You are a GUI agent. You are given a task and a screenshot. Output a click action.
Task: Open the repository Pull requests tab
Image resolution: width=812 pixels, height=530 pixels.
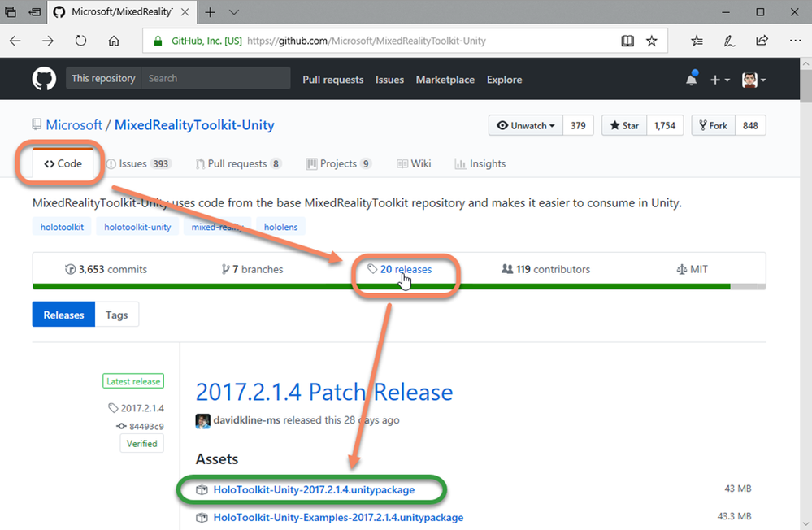[238, 163]
